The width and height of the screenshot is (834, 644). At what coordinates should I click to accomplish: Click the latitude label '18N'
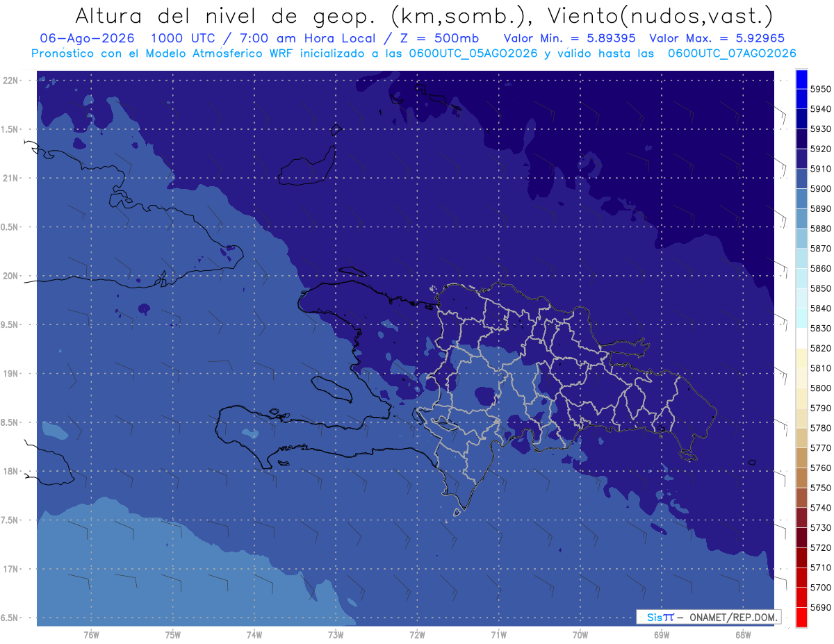(11, 471)
